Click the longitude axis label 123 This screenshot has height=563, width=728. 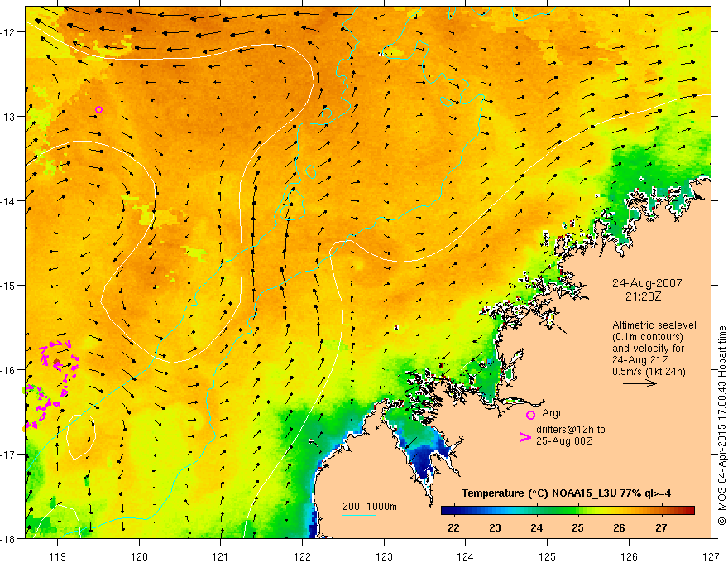click(384, 556)
